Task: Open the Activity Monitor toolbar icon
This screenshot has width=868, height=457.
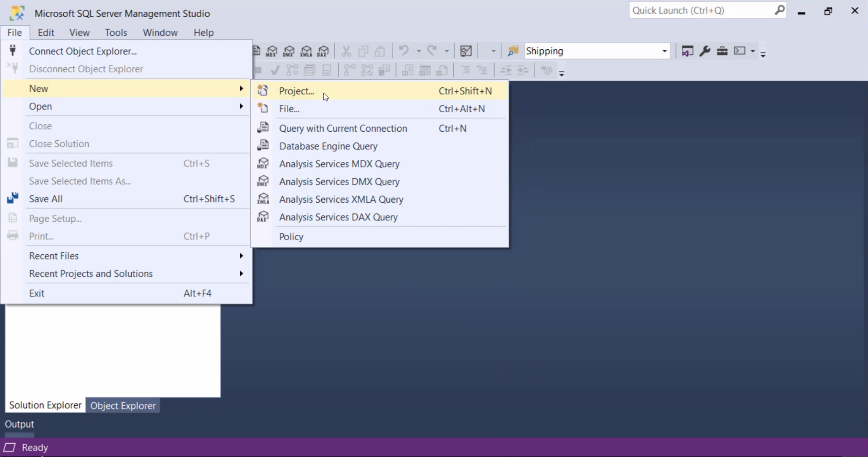Action: point(466,51)
